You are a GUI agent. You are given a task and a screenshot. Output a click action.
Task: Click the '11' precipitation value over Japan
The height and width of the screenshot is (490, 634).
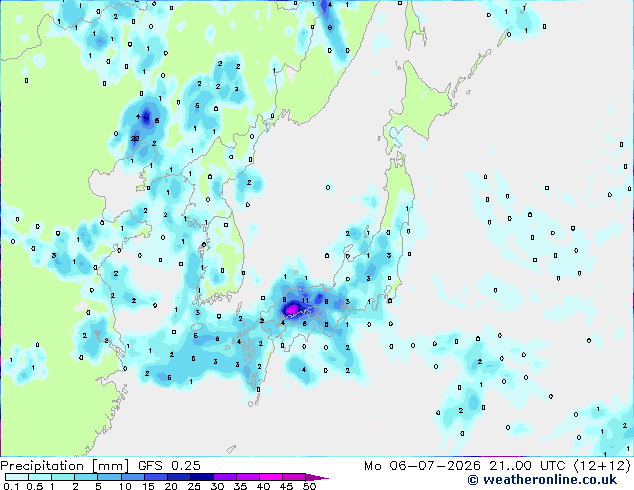305,300
